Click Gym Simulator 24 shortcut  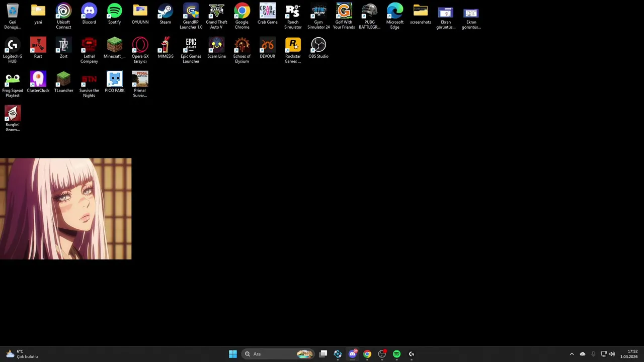(318, 16)
